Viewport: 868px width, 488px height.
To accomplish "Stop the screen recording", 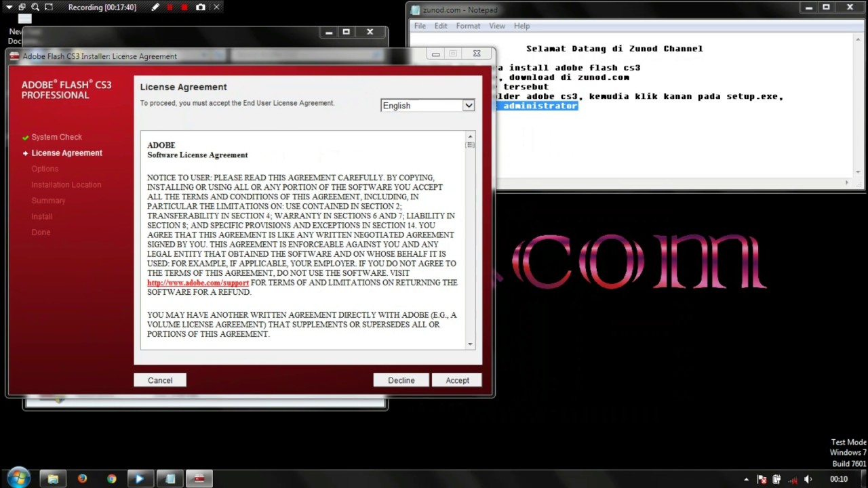I will coord(184,7).
